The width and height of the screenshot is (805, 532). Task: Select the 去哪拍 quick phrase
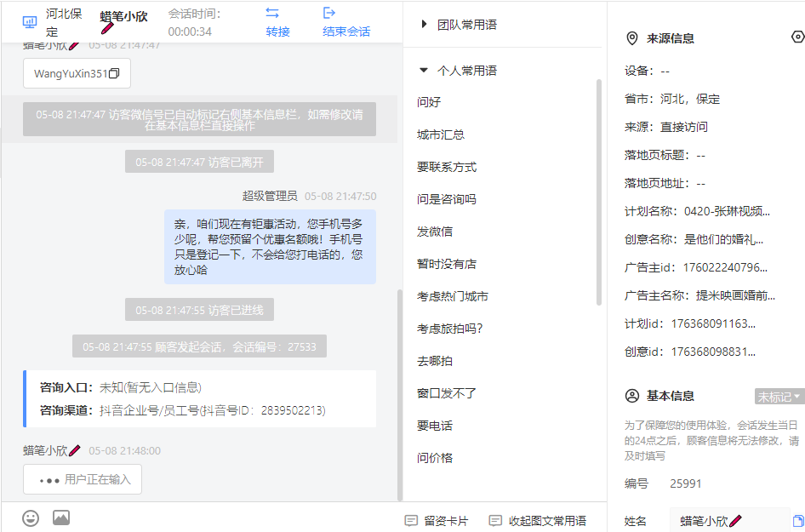click(x=435, y=361)
